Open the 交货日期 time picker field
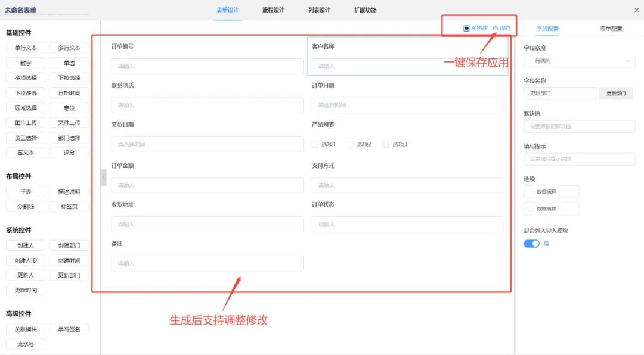Viewport: 644px width, 355px height. click(207, 145)
